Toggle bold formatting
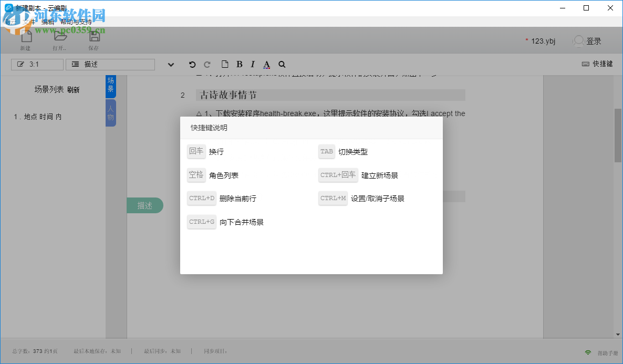The width and height of the screenshot is (623, 364). tap(239, 64)
